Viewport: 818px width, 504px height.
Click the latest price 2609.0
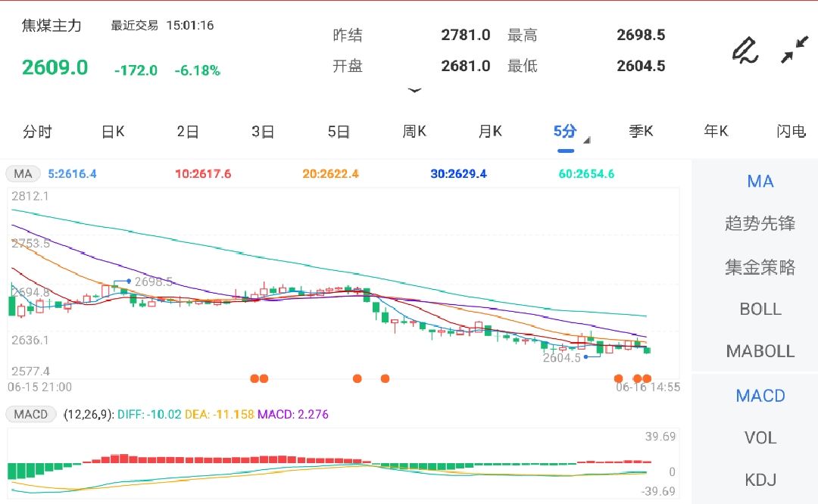[x=55, y=68]
